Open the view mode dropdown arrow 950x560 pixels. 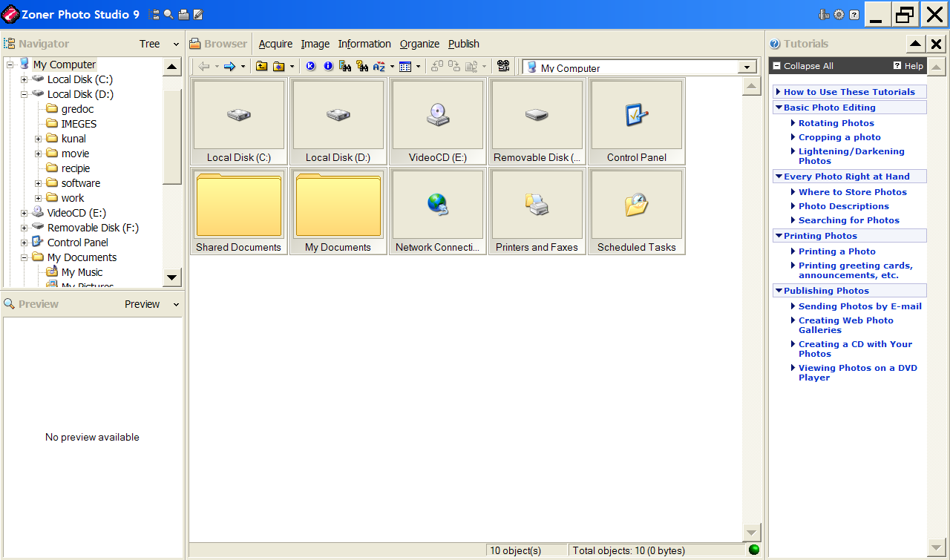[418, 67]
